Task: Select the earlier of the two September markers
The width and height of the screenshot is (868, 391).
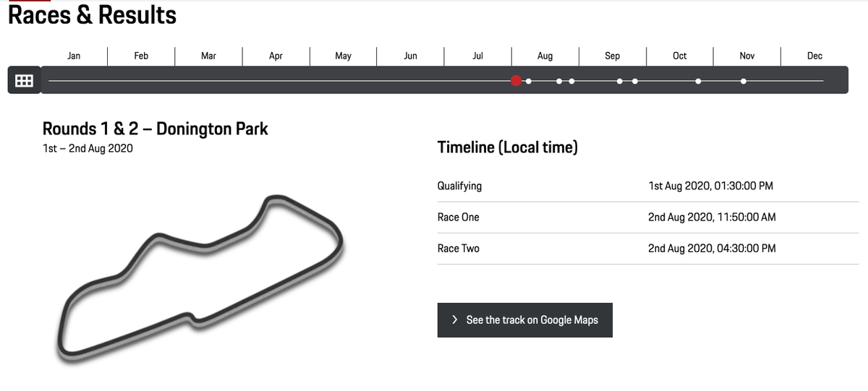Action: (620, 81)
